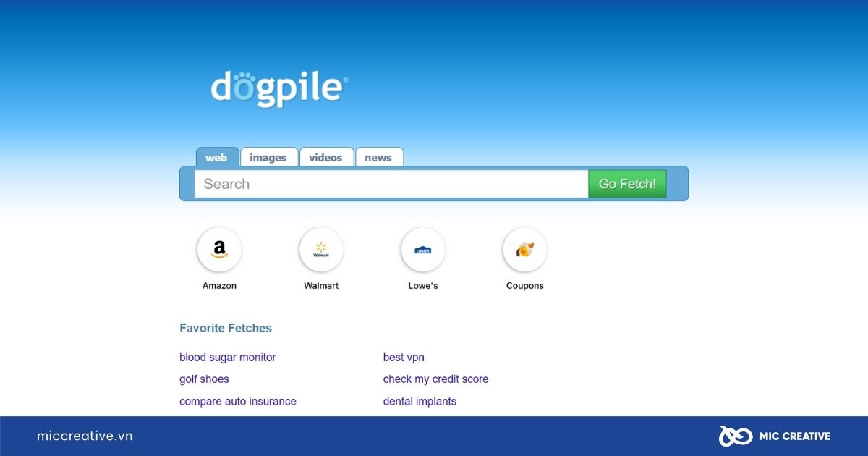Viewport: 868px width, 456px height.
Task: Click the Dogpile paw logo
Action: (x=279, y=88)
